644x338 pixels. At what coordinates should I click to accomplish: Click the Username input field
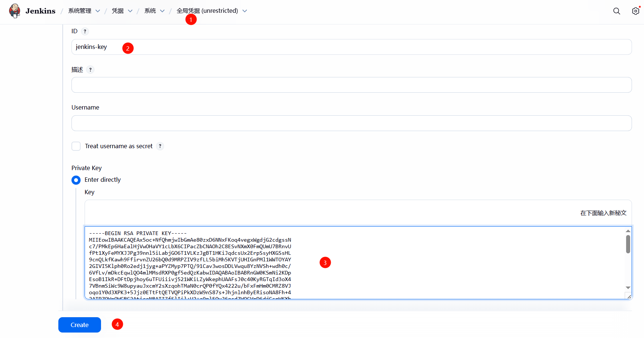352,123
